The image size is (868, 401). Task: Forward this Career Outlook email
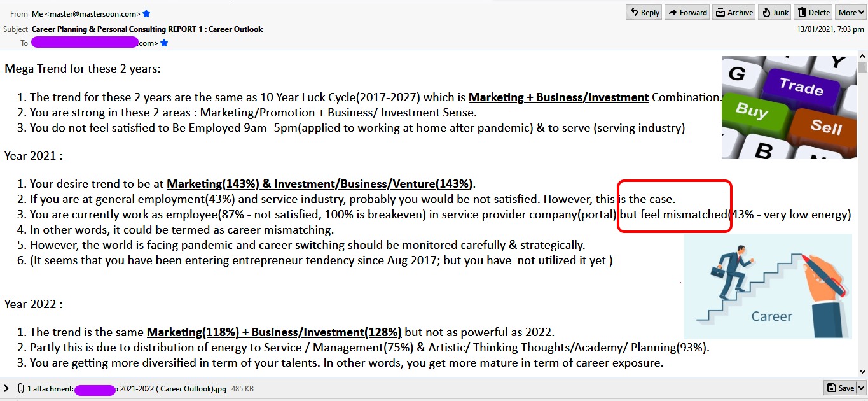click(687, 12)
